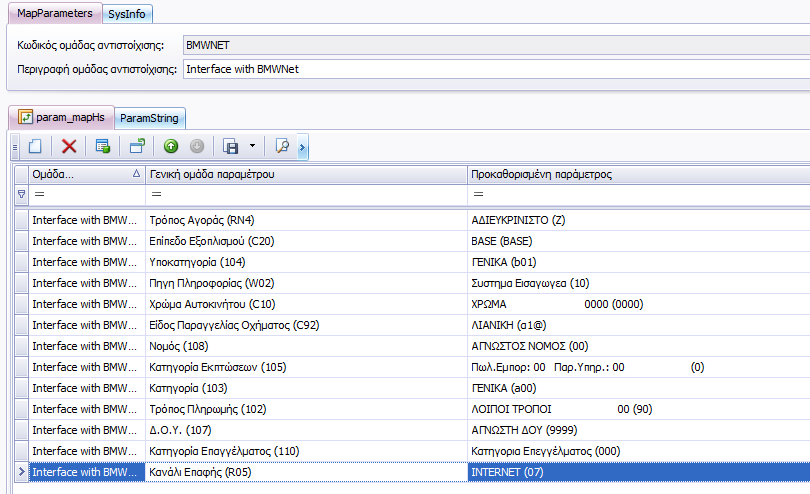Image resolution: width=810 pixels, height=494 pixels.
Task: Expand toolbar overflow chevron
Action: click(303, 147)
